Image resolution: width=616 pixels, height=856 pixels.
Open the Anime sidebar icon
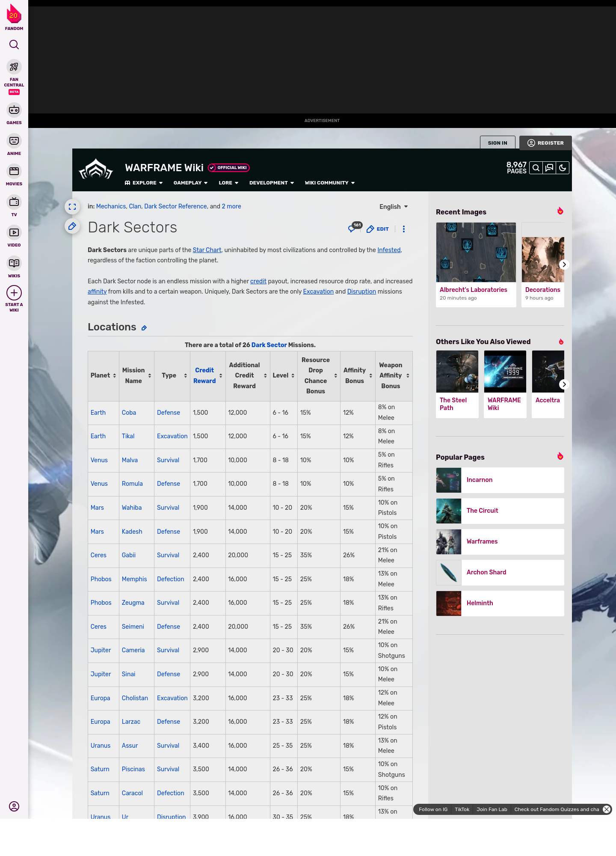pos(14,141)
